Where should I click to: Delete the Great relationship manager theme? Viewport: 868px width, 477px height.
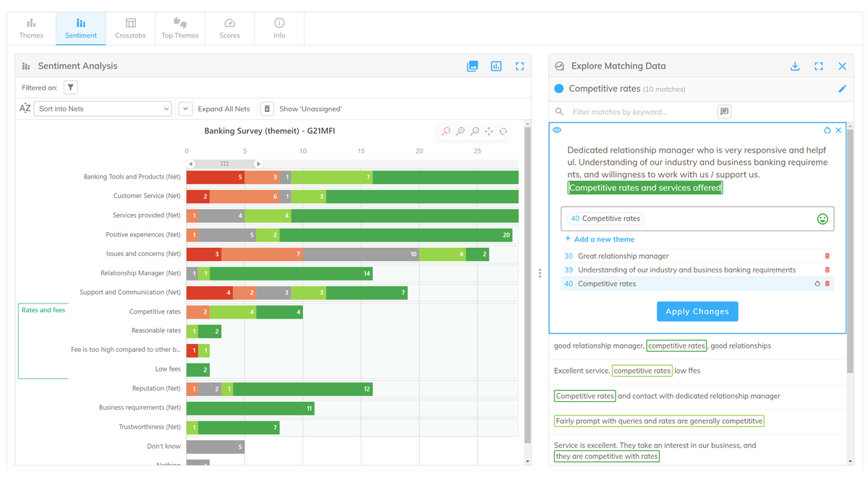pos(827,256)
